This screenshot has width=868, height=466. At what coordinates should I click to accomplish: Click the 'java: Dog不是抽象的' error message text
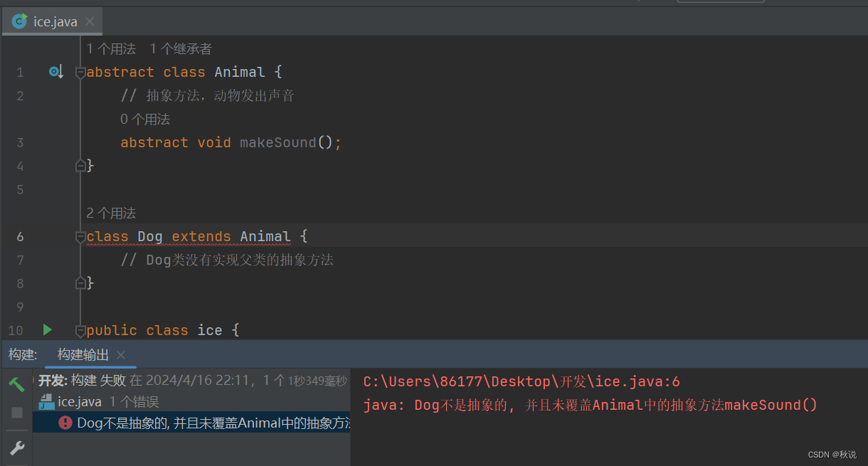(591, 405)
